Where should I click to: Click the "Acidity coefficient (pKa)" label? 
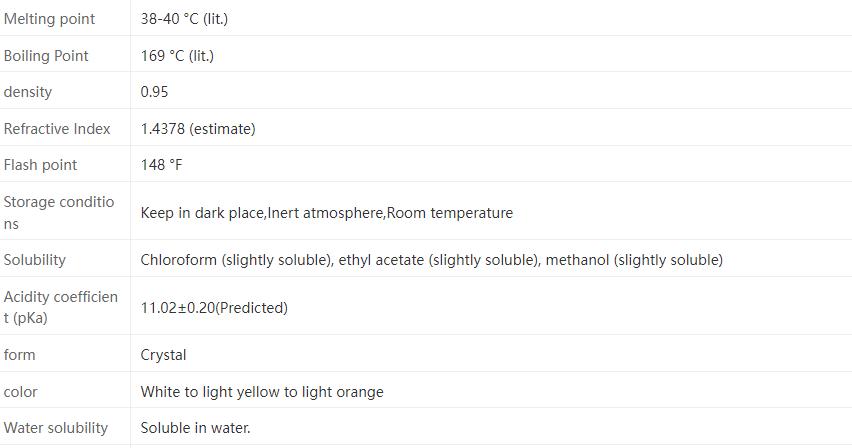61,308
